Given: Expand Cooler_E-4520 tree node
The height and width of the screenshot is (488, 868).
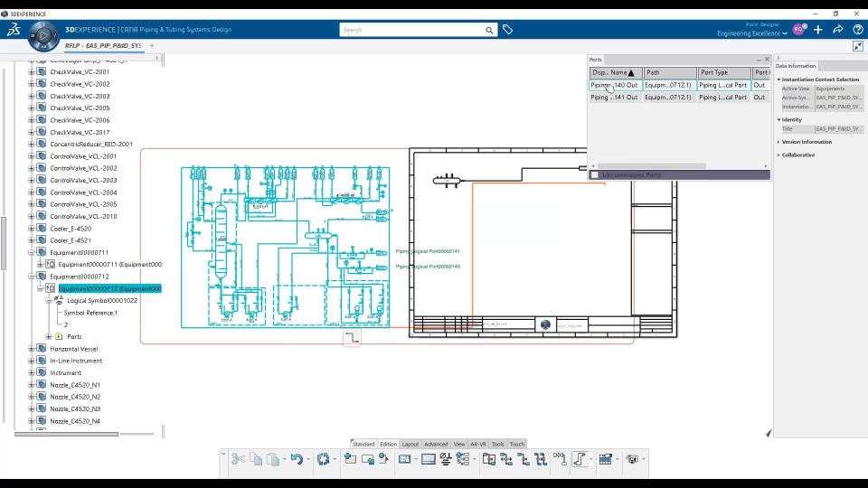Looking at the screenshot, I should (x=32, y=229).
